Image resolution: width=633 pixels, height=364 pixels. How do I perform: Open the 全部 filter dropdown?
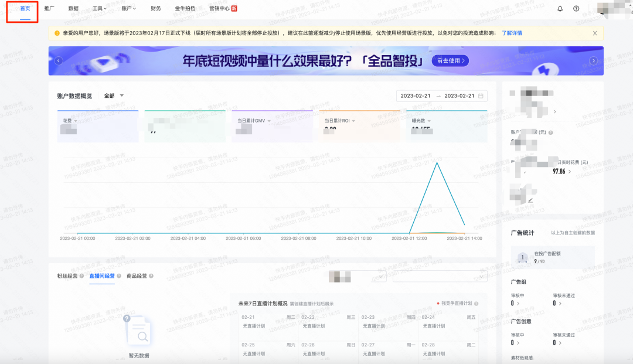[x=114, y=96]
